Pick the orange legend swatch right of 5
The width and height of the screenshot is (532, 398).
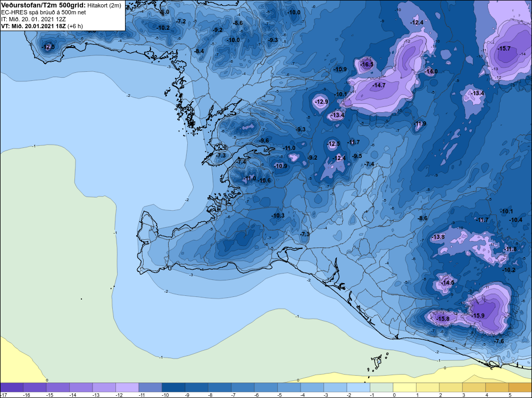(520, 387)
